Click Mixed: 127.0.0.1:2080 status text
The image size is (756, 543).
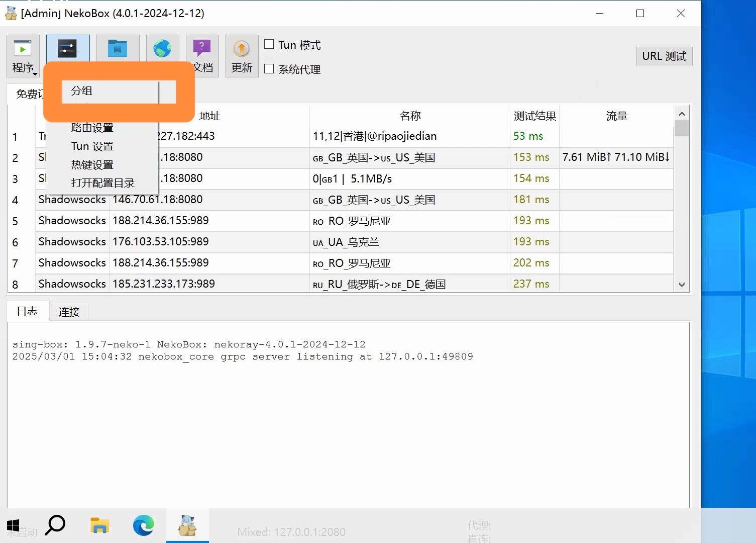pos(291,532)
